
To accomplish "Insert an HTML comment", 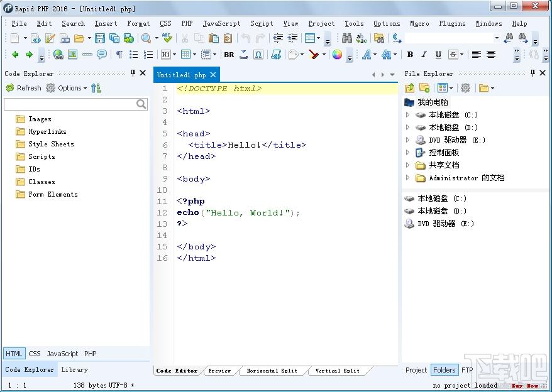I will pos(102,55).
